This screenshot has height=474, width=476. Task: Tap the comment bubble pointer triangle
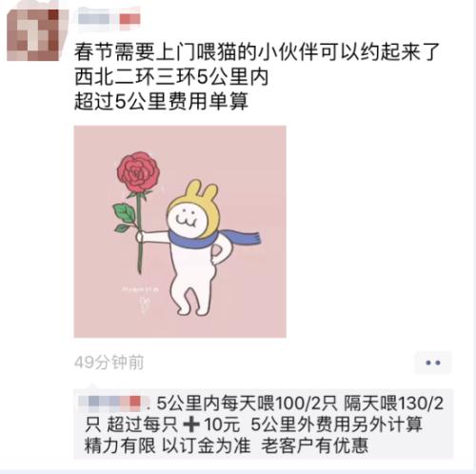pos(92,386)
